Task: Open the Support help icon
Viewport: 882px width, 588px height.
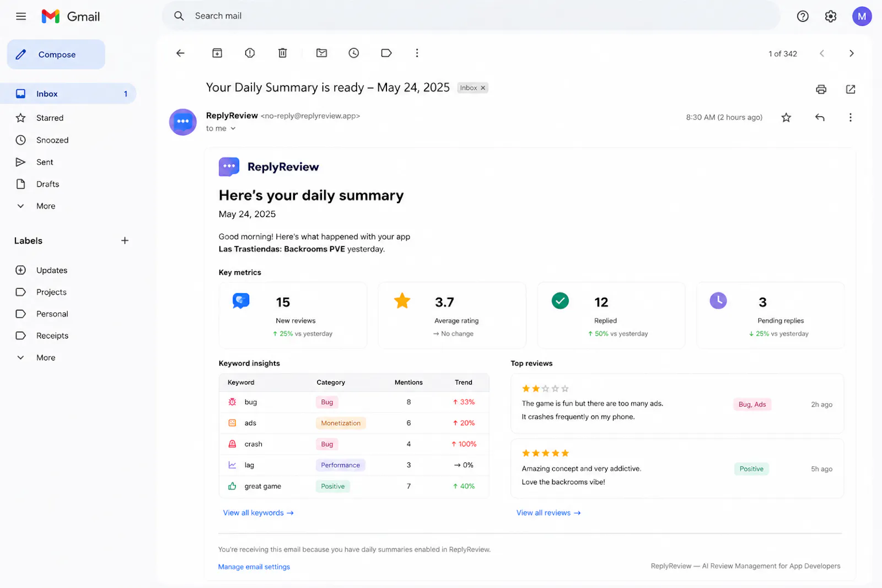Action: click(803, 17)
